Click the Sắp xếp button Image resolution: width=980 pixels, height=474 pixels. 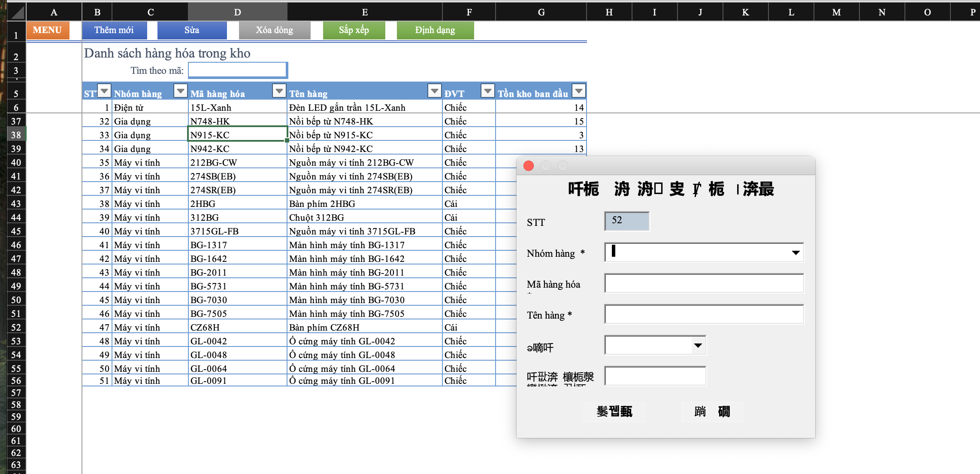354,30
